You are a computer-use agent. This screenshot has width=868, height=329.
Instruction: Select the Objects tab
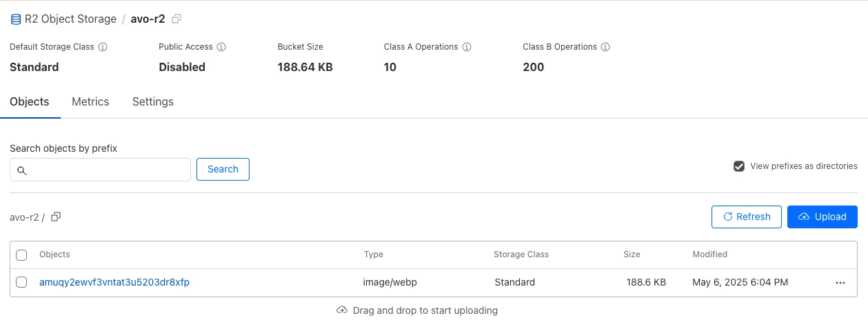click(30, 101)
